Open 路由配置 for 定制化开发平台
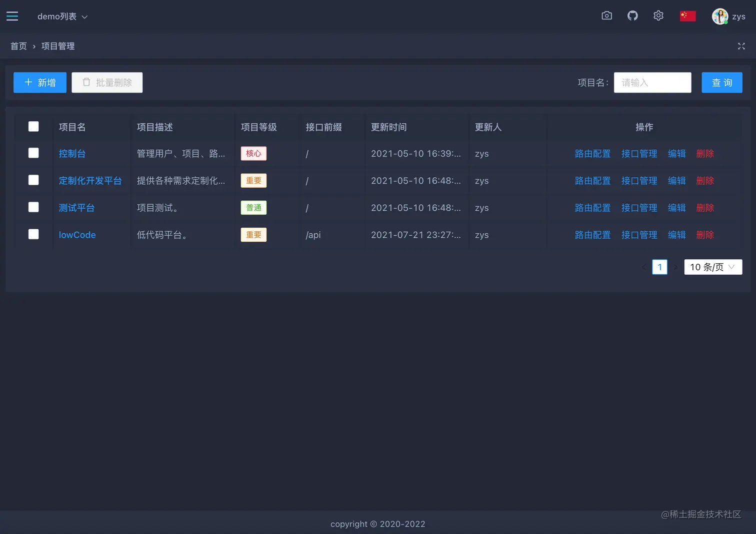This screenshot has width=756, height=534. (593, 181)
